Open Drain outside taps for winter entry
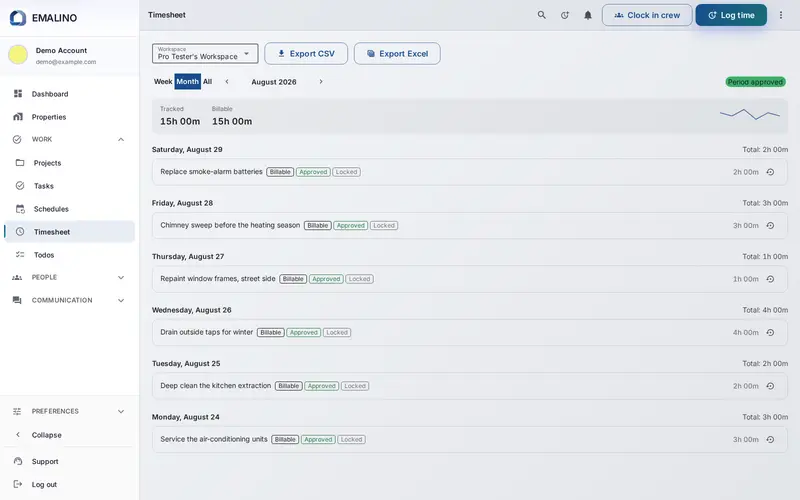This screenshot has height=500, width=800. click(469, 333)
